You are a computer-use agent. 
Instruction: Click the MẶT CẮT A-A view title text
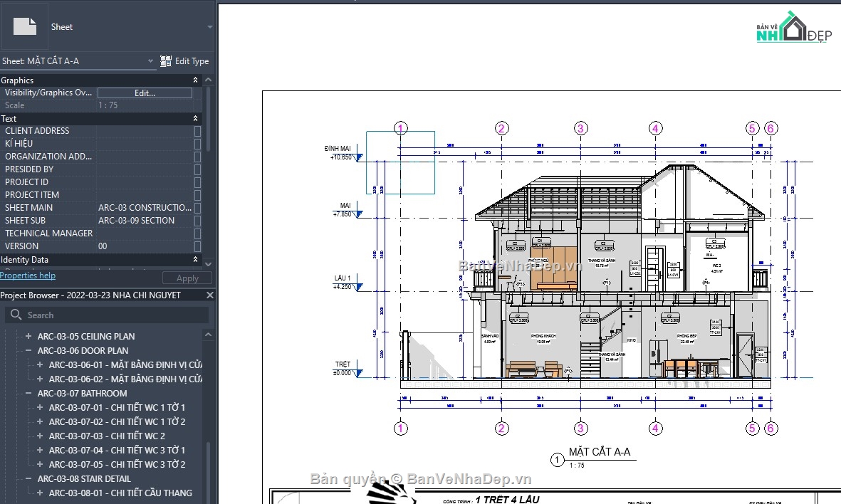[600, 452]
